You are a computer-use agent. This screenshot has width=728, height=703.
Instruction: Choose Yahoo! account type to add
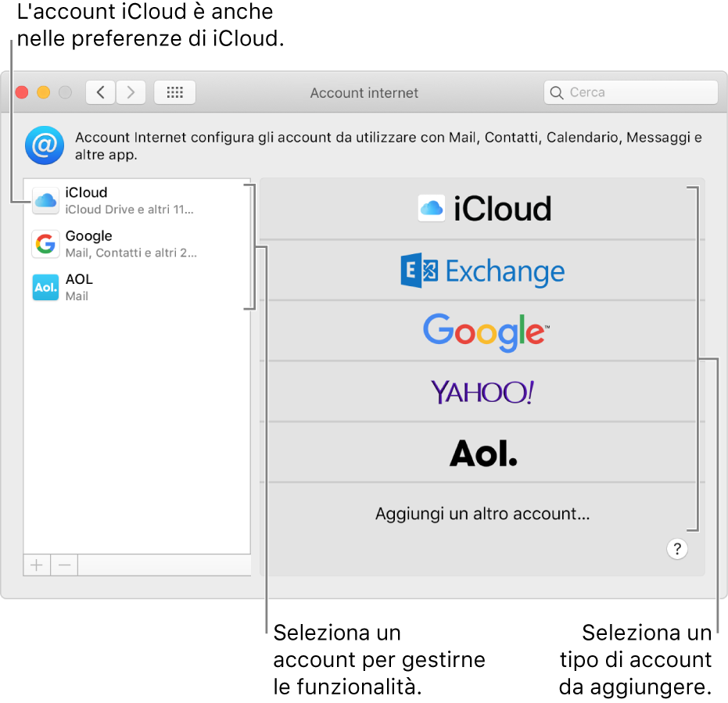pyautogui.click(x=482, y=392)
